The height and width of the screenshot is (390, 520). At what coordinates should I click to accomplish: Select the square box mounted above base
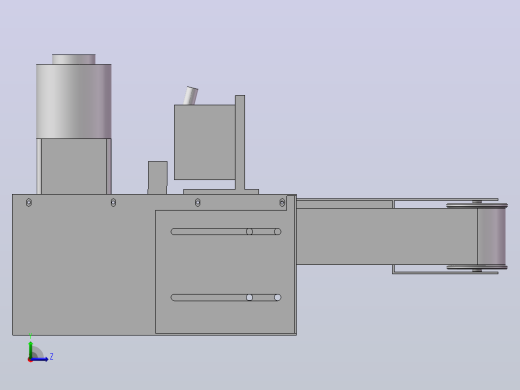(205, 142)
